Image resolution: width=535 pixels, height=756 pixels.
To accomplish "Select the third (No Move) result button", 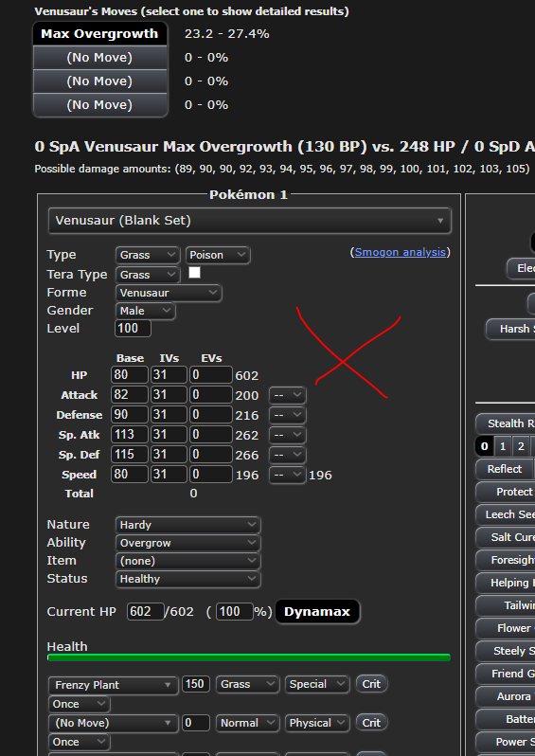I will point(99,104).
